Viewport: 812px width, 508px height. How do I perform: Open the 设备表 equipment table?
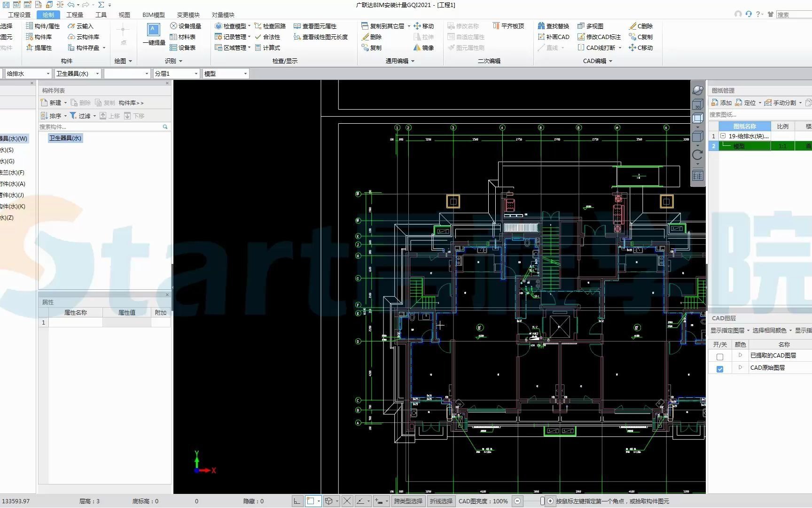[182, 48]
